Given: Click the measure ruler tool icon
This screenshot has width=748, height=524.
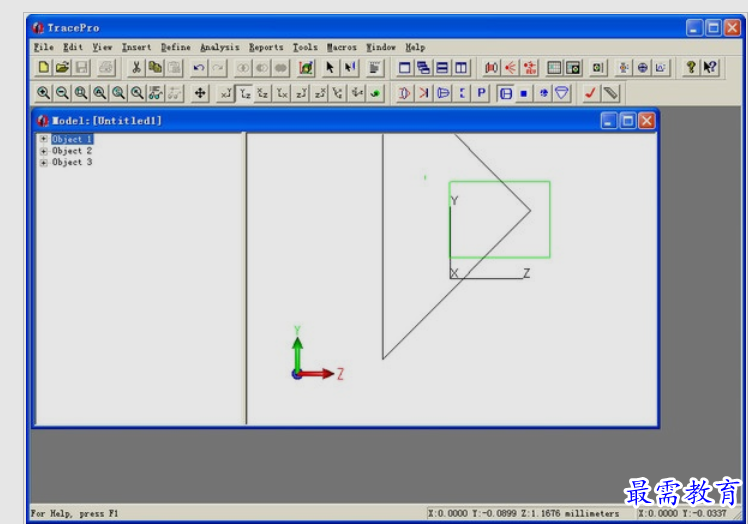Looking at the screenshot, I should pyautogui.click(x=610, y=93).
